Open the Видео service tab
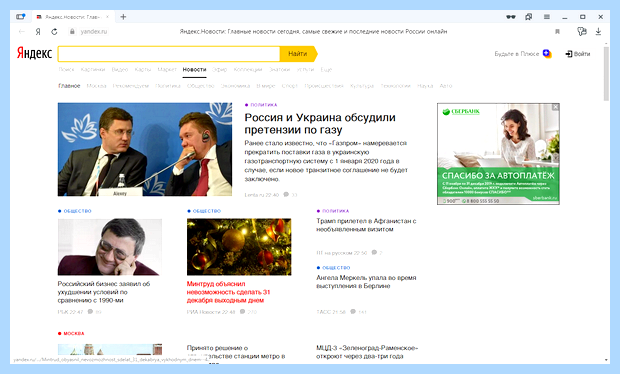Viewport: 620px width, 374px height. (x=120, y=70)
